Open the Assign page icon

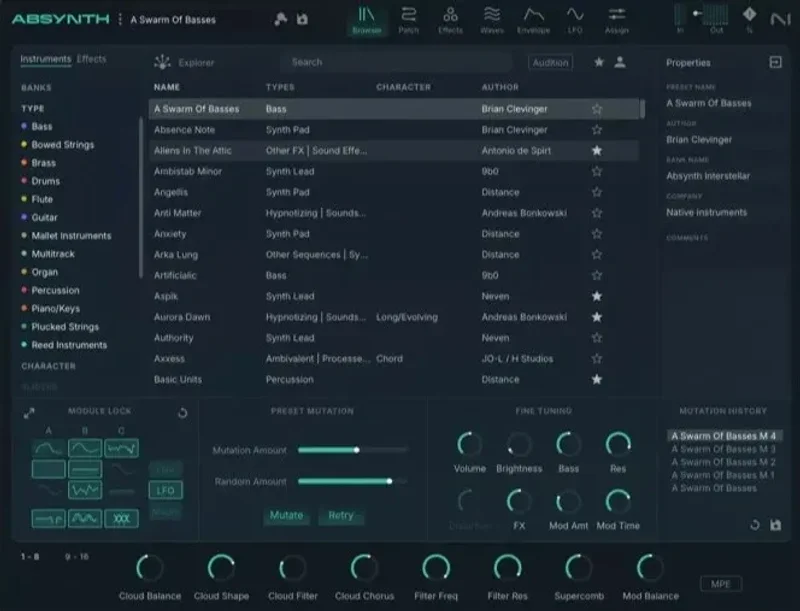[616, 20]
